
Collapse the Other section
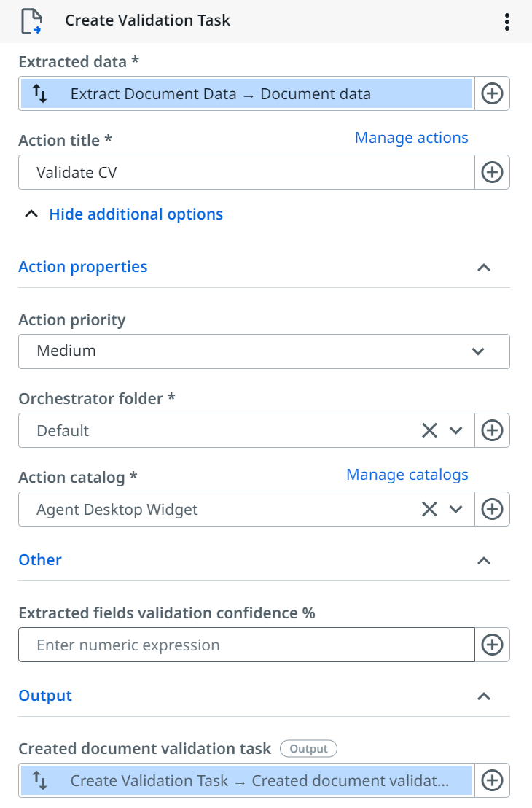pos(483,561)
